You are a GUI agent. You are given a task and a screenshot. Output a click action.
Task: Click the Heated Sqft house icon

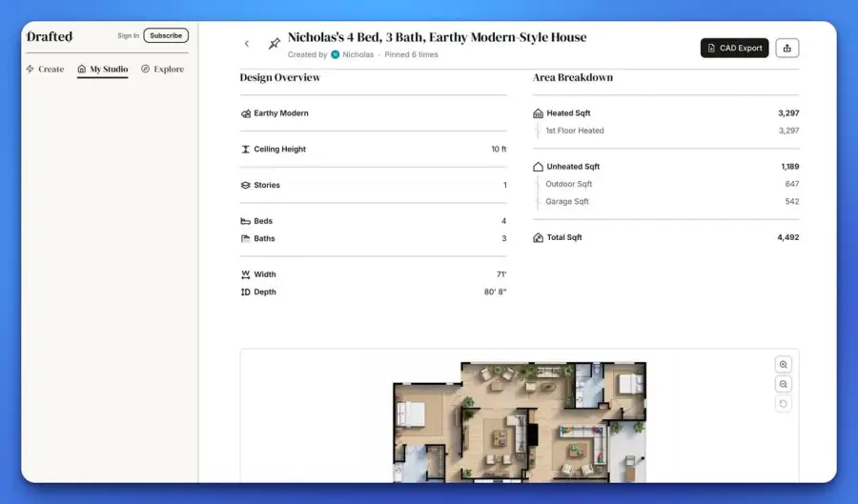point(538,113)
